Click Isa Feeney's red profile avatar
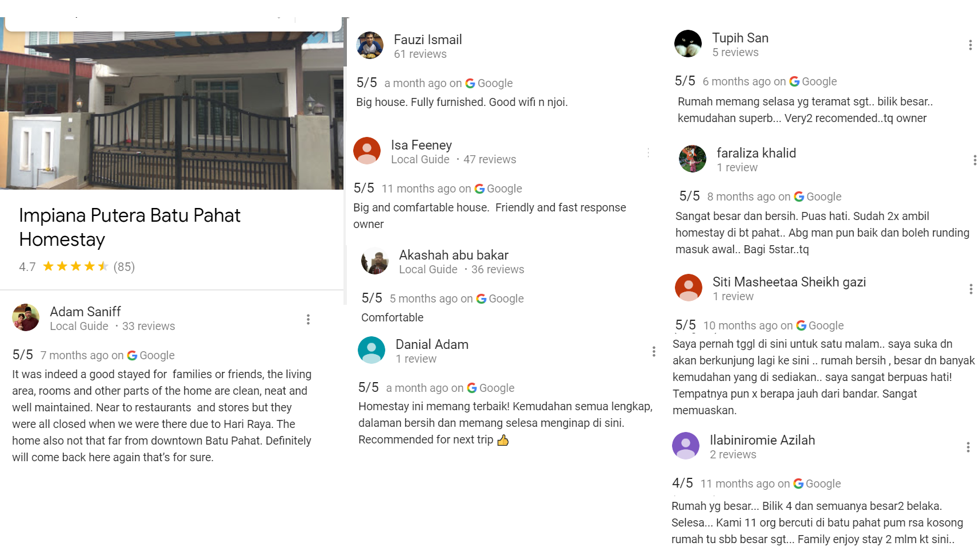Screen dimensions: 980x550 point(367,151)
